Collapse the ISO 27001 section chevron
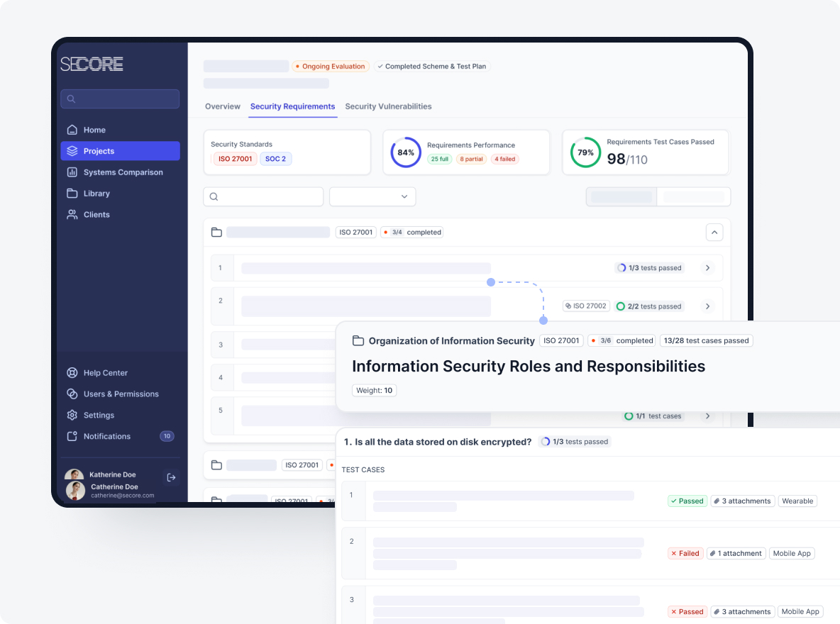Screen dimensions: 840x624 pyautogui.click(x=714, y=232)
